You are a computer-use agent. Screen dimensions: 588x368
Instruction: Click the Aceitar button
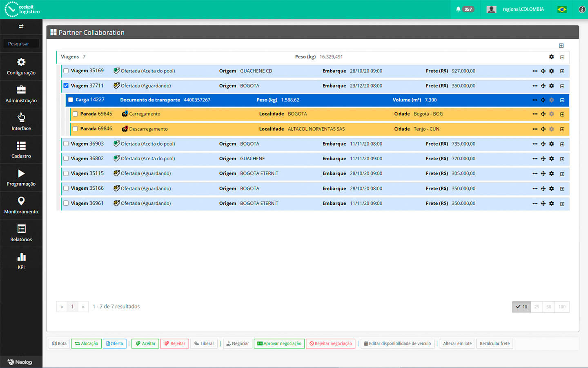(145, 343)
